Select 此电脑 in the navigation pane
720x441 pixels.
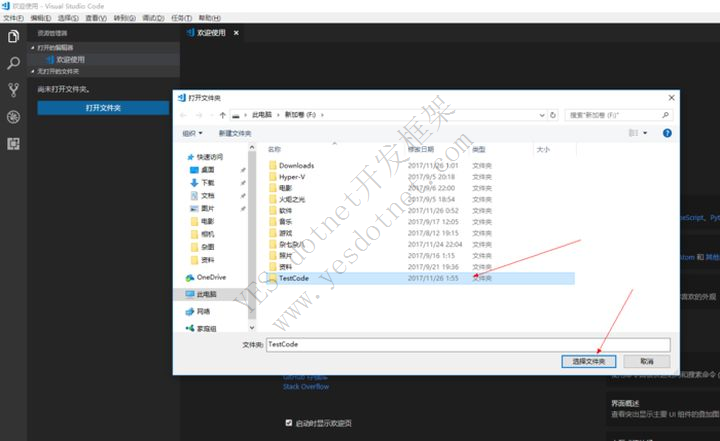tap(201, 294)
